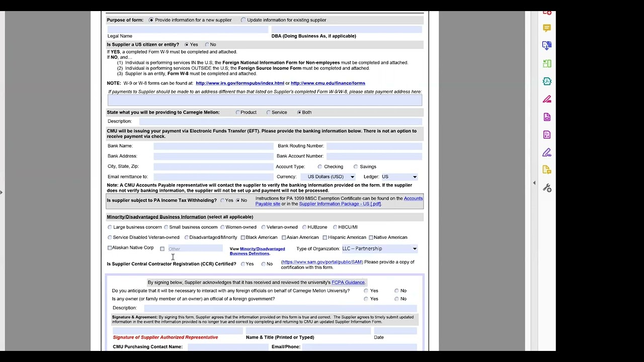Click the Bank Address field
Viewport: 644px width, 362px height.
213,156
